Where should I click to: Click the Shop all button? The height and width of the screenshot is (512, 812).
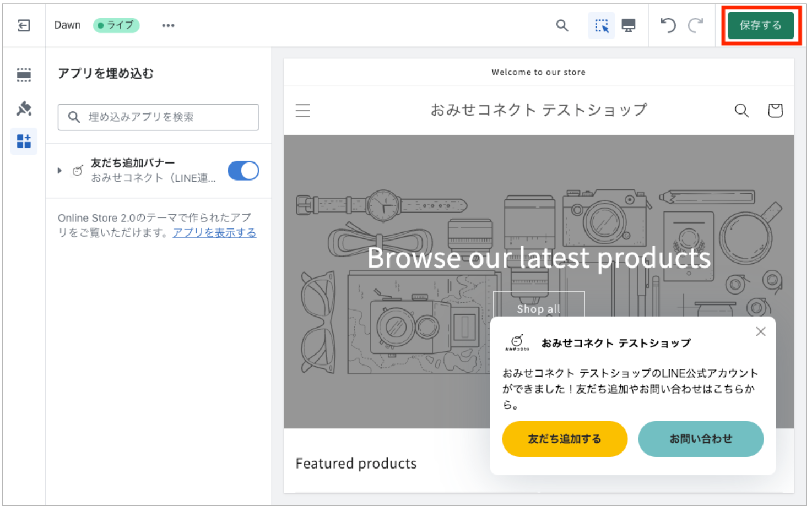pos(539,305)
